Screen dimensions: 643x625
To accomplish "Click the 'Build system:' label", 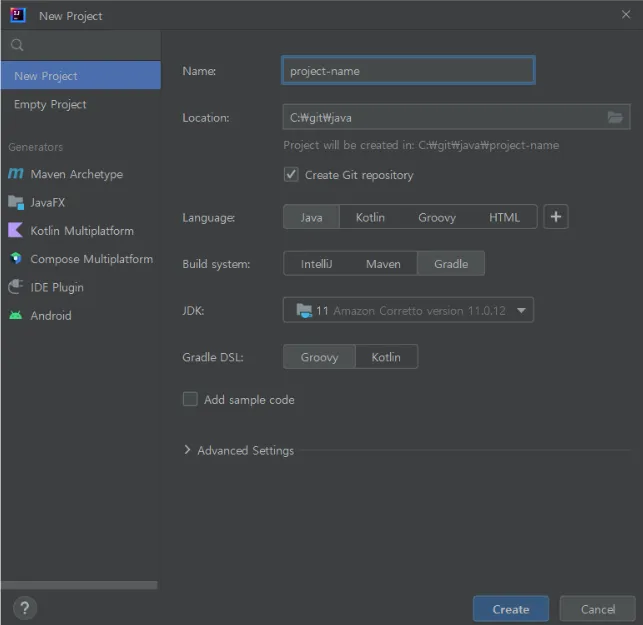I will pos(216,264).
